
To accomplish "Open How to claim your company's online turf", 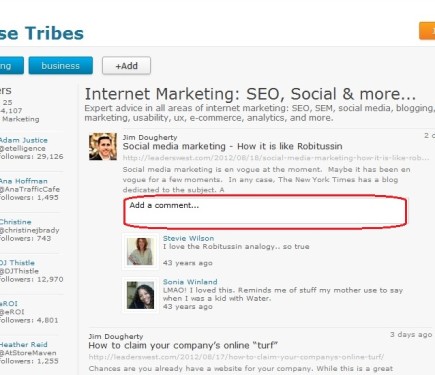I will (183, 345).
